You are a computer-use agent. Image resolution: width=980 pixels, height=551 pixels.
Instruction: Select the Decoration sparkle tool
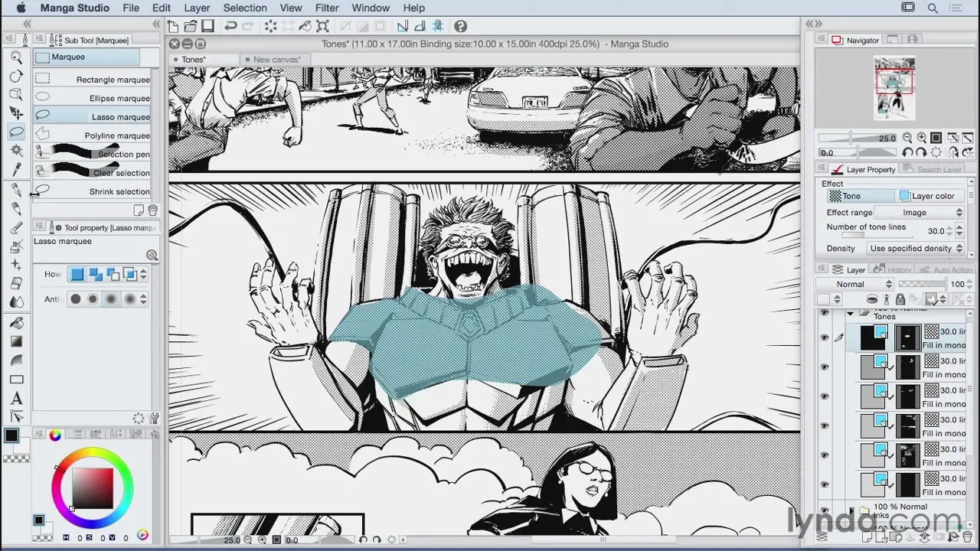tap(16, 265)
